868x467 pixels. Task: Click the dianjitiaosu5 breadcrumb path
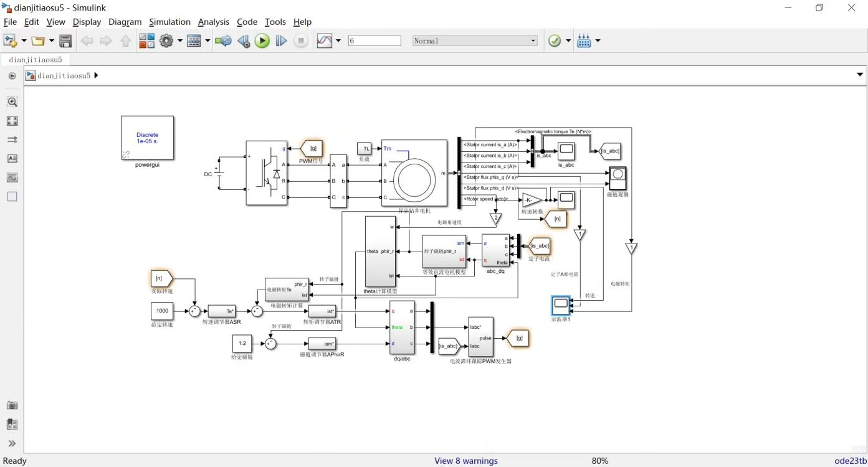[x=64, y=75]
